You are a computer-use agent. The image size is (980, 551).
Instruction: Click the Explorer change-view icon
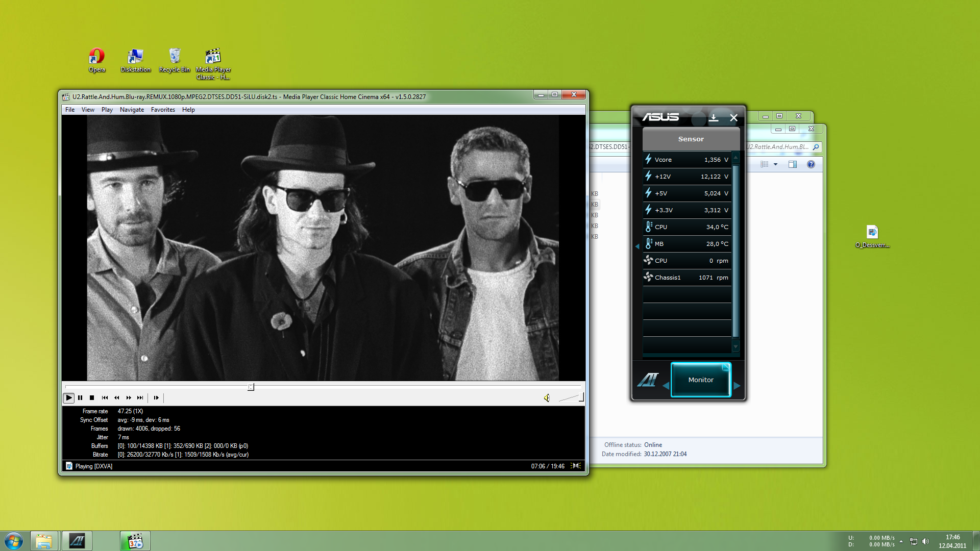click(764, 164)
